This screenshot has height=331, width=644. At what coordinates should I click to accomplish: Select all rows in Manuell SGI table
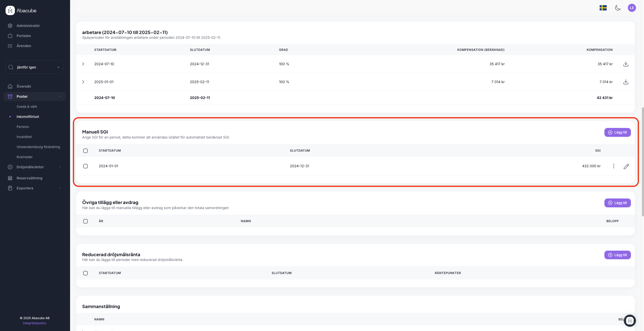click(85, 151)
